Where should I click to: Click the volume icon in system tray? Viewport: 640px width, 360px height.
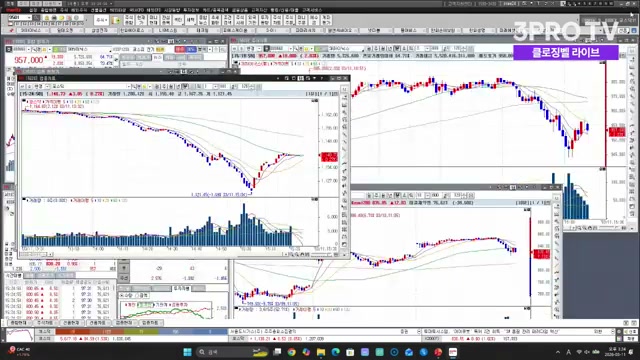(x=587, y=352)
